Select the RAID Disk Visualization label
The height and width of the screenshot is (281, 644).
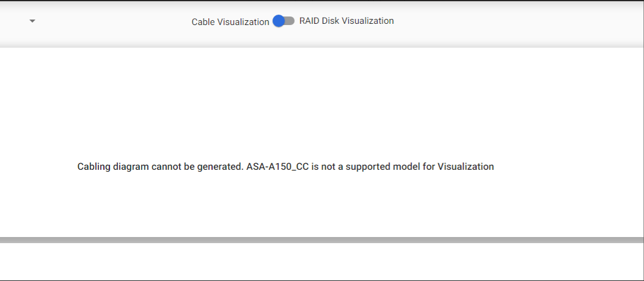pos(346,21)
